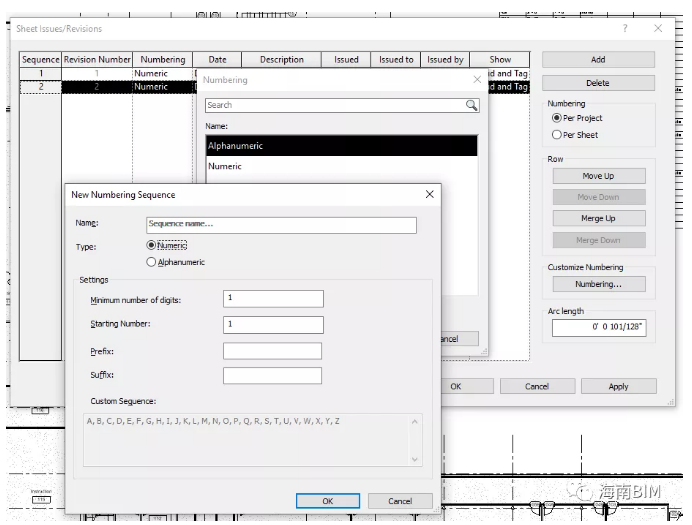Click Numeric cell in revision row 2
The image size is (692, 525).
pyautogui.click(x=162, y=86)
